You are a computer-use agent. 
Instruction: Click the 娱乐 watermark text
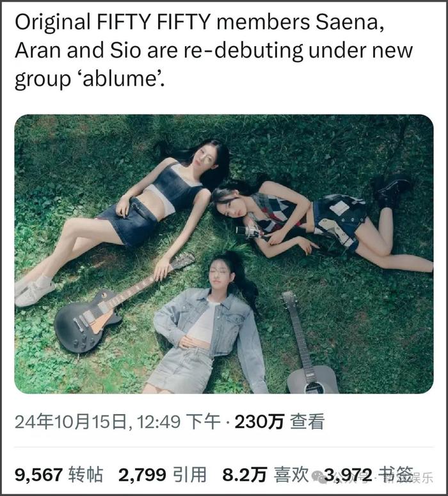pyautogui.click(x=423, y=477)
